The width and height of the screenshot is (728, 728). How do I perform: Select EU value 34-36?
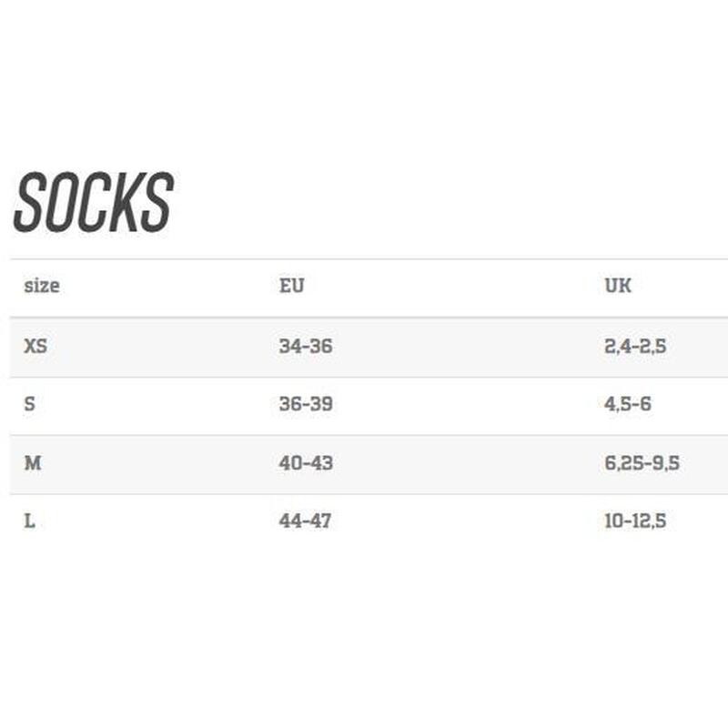[x=306, y=346]
